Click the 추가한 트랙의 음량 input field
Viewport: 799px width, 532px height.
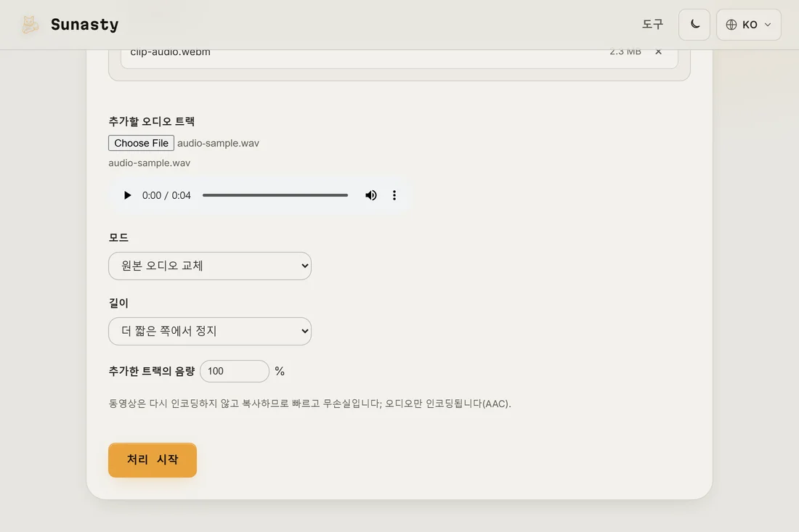coord(235,371)
